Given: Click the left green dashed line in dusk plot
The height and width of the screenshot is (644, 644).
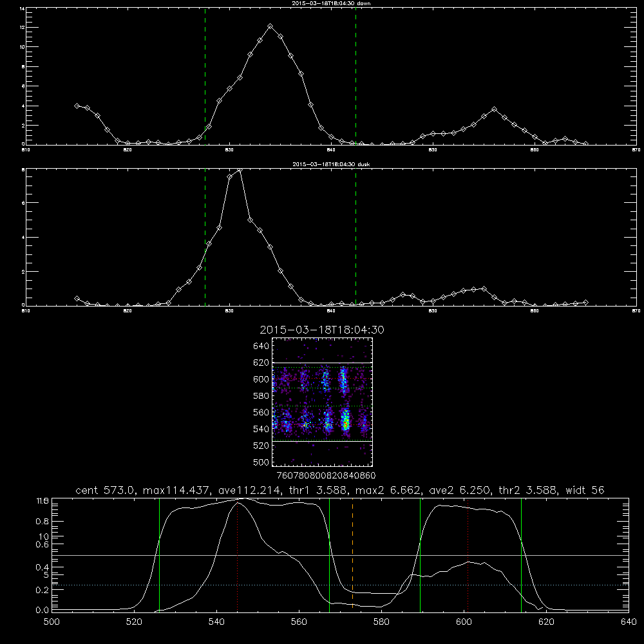Looking at the screenshot, I should click(x=205, y=238).
